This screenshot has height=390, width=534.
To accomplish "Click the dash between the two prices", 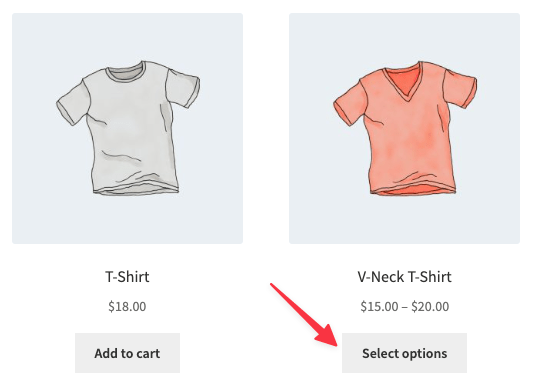I will (x=405, y=307).
